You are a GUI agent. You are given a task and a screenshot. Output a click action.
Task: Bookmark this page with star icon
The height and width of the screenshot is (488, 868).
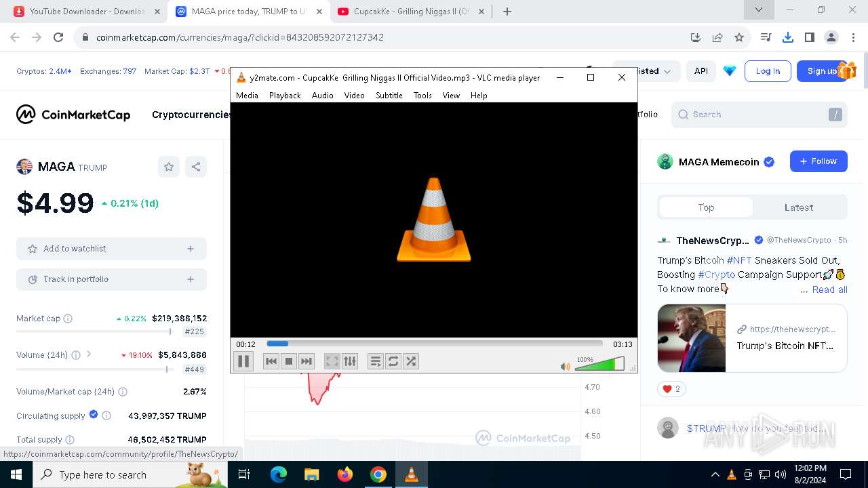[739, 37]
